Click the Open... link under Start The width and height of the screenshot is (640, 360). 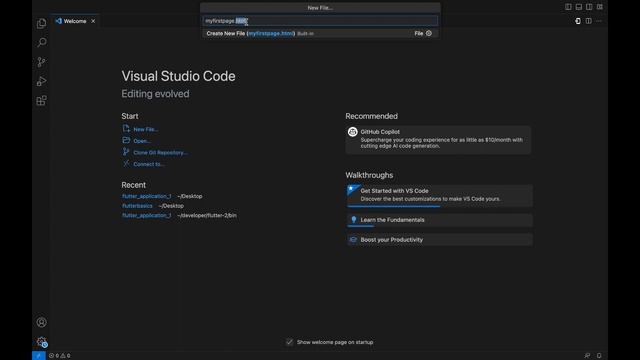142,141
